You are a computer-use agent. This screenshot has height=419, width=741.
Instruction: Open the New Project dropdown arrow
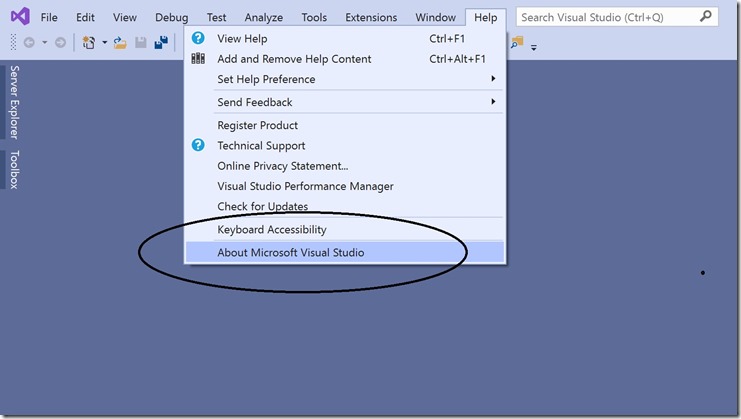pos(104,43)
